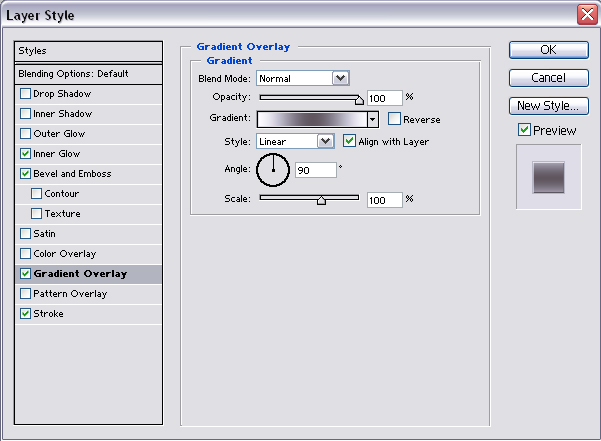The height and width of the screenshot is (441, 601).
Task: Toggle the Reverse gradient checkbox
Action: tap(394, 119)
